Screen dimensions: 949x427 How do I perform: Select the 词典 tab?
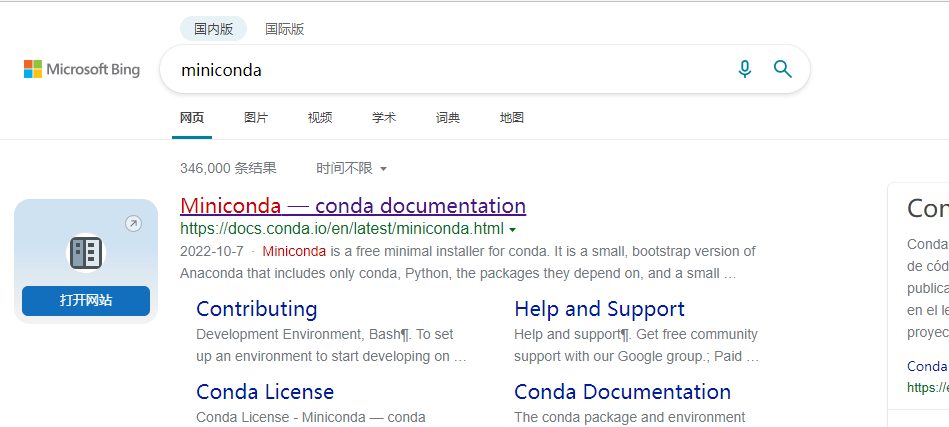[448, 118]
